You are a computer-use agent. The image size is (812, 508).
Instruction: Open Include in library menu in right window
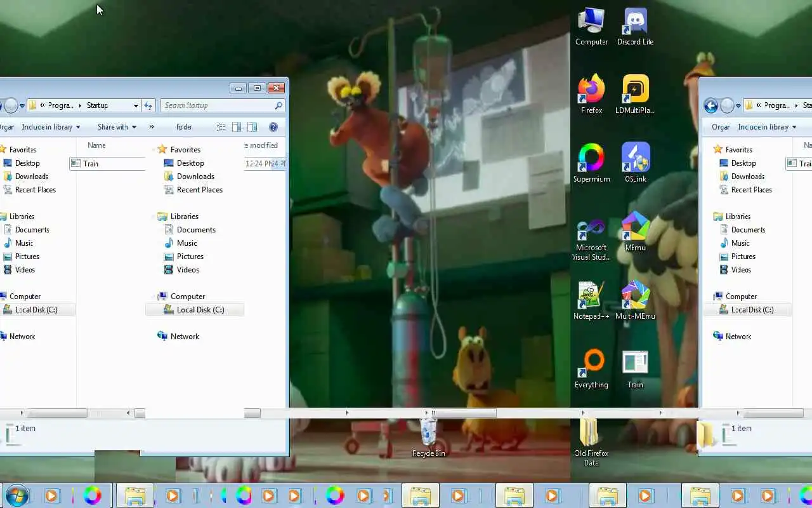(767, 127)
